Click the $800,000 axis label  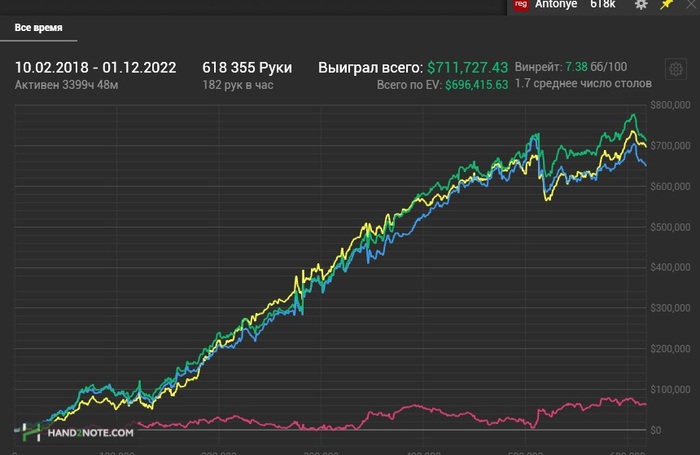coord(670,105)
